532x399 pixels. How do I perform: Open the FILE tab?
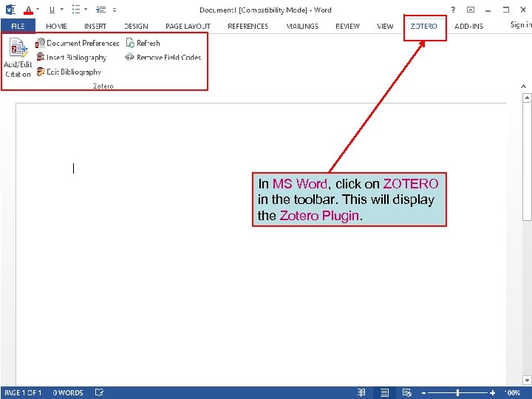[x=18, y=26]
